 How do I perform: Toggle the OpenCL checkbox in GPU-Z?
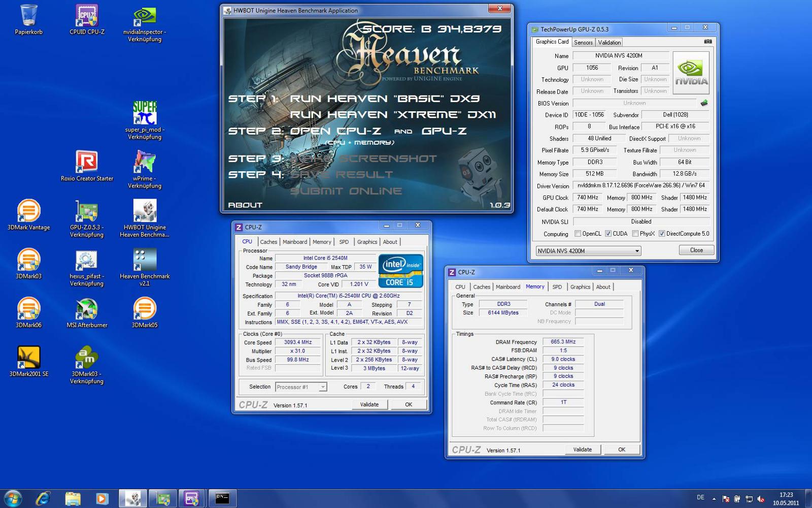tap(578, 234)
